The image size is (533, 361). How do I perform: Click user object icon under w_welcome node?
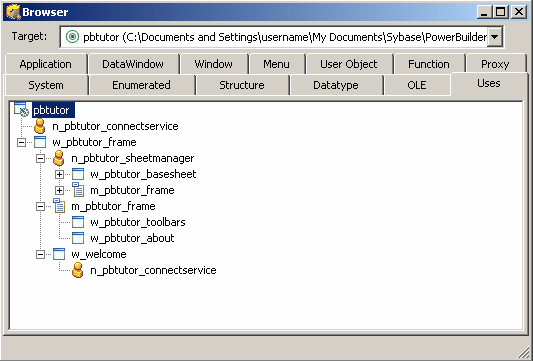pos(78,270)
